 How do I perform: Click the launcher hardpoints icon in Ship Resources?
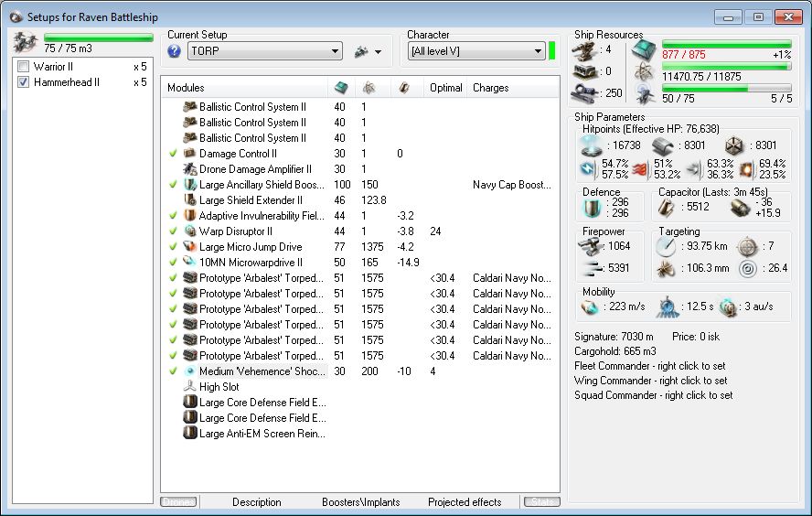585,71
